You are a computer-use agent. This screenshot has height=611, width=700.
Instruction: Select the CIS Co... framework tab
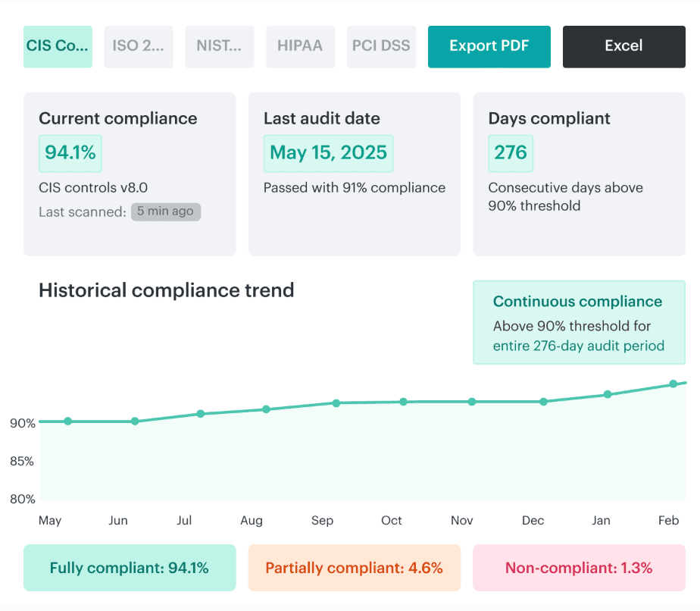pos(58,46)
